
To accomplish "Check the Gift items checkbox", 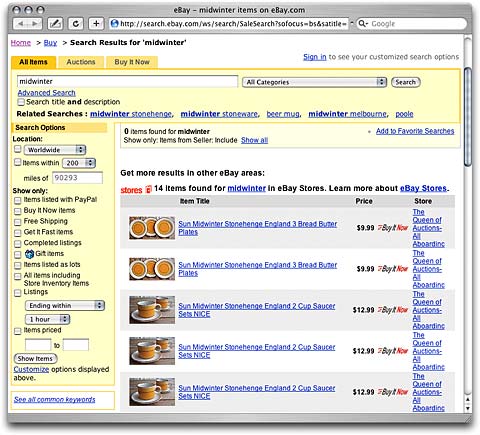I will tap(17, 255).
